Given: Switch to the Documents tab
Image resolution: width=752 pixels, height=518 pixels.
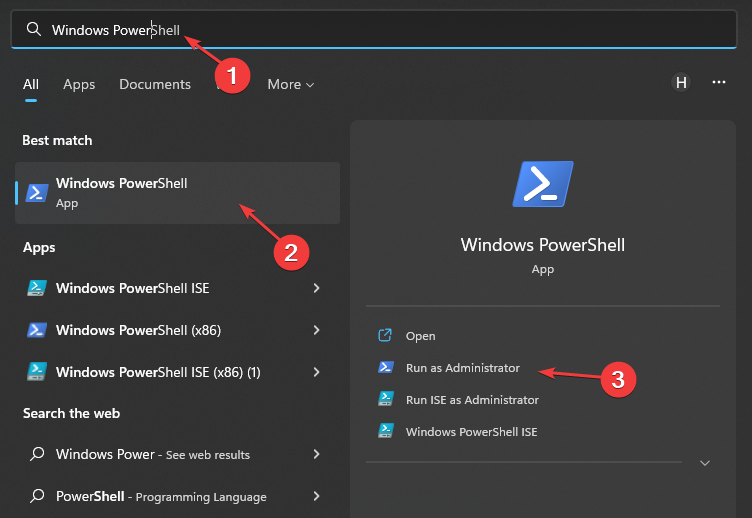Looking at the screenshot, I should coord(155,84).
